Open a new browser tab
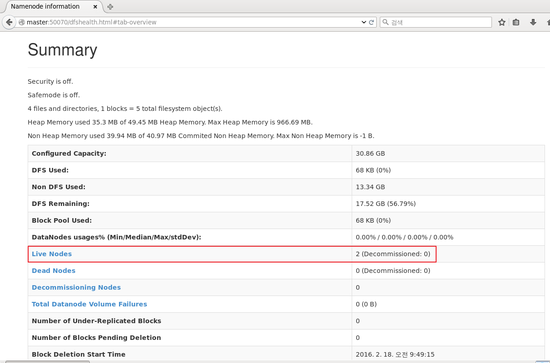Image resolution: width=550 pixels, height=363 pixels. (x=110, y=7)
